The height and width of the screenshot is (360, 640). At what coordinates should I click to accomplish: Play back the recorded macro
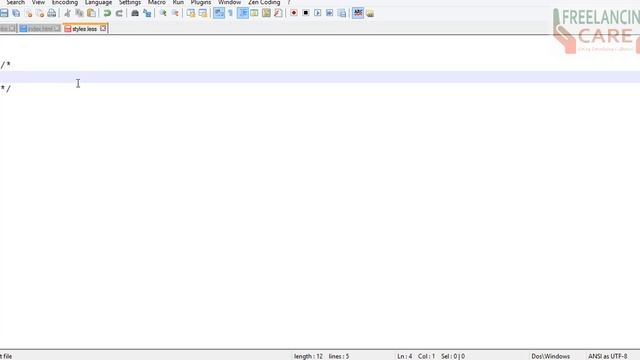point(318,13)
